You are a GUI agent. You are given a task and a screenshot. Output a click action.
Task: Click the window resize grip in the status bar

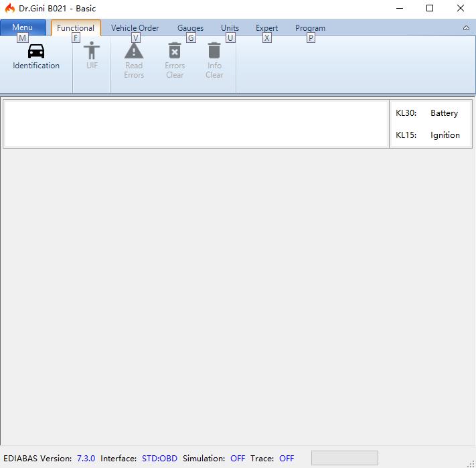pos(471,463)
